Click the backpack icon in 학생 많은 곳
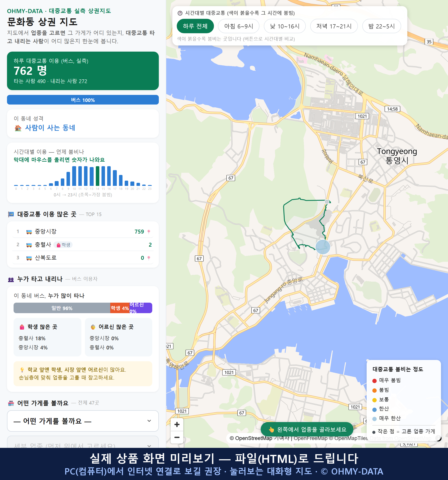The height and width of the screenshot is (480, 448). pyautogui.click(x=22, y=327)
